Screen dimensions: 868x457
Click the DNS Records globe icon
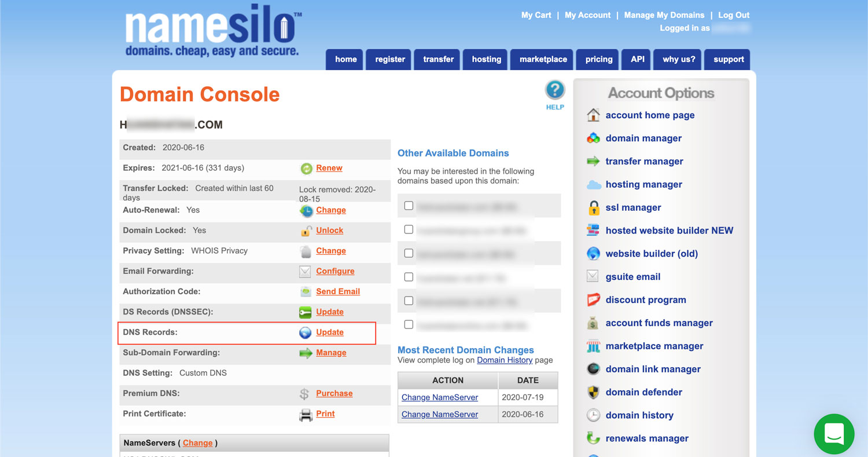coord(306,332)
